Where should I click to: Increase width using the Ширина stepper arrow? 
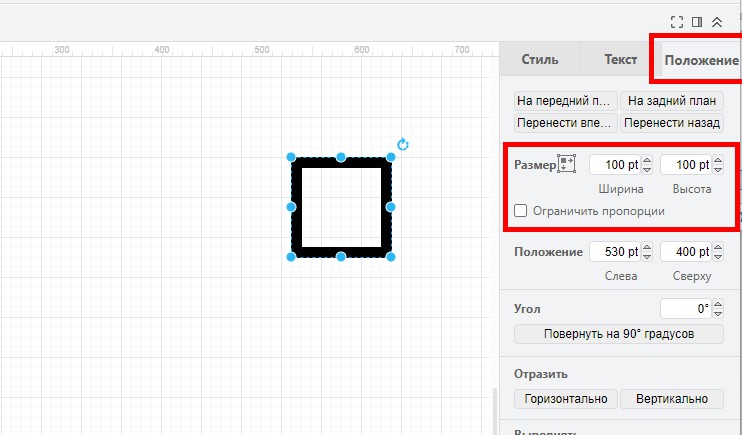tap(647, 161)
